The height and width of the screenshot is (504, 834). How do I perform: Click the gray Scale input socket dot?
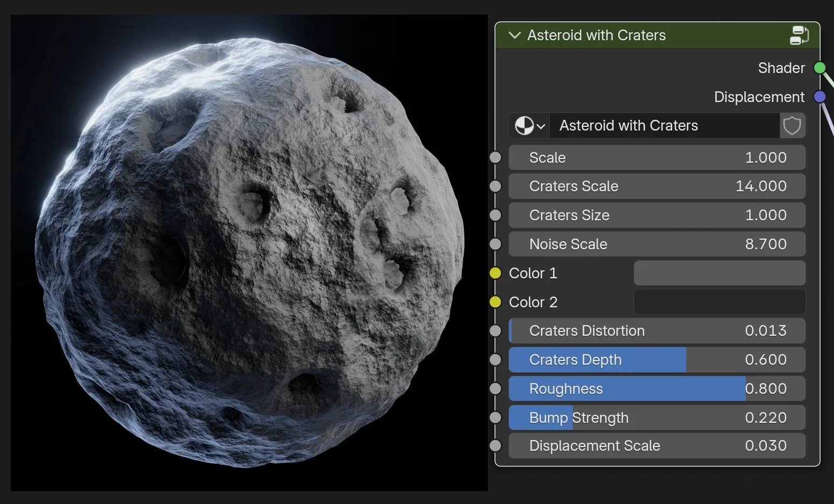tap(495, 157)
